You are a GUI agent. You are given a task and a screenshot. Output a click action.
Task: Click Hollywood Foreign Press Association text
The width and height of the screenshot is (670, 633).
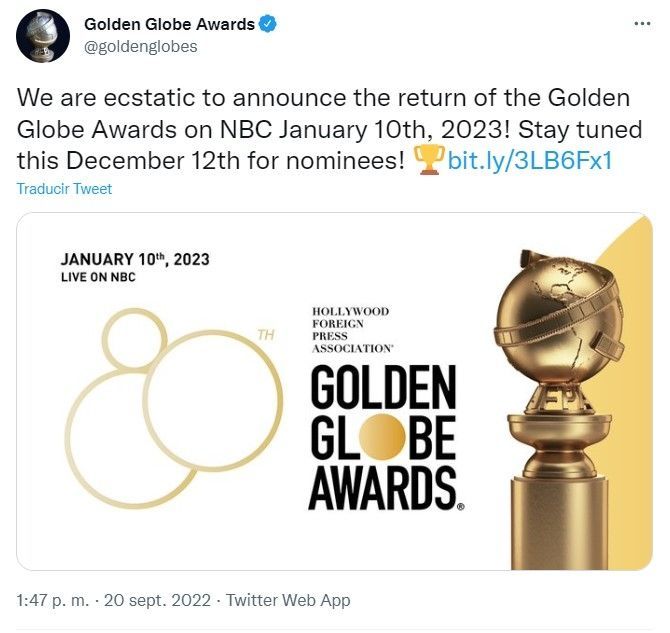click(351, 330)
